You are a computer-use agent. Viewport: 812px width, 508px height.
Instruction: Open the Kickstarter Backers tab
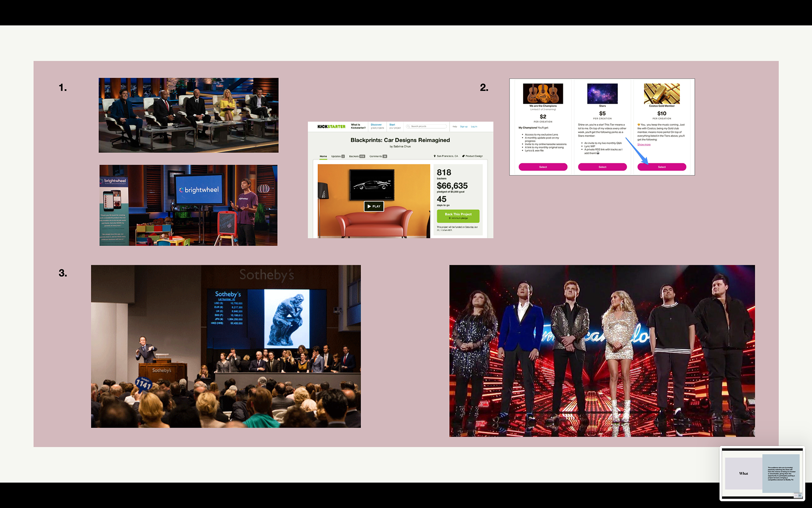[357, 156]
